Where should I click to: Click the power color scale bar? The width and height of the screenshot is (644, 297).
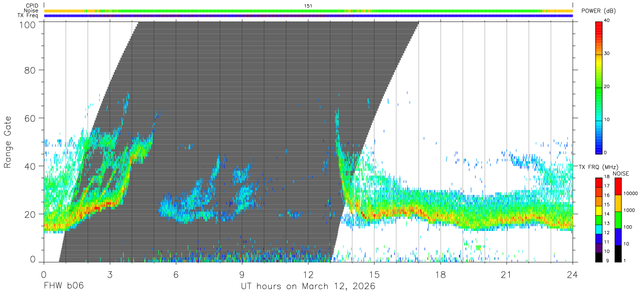[599, 87]
